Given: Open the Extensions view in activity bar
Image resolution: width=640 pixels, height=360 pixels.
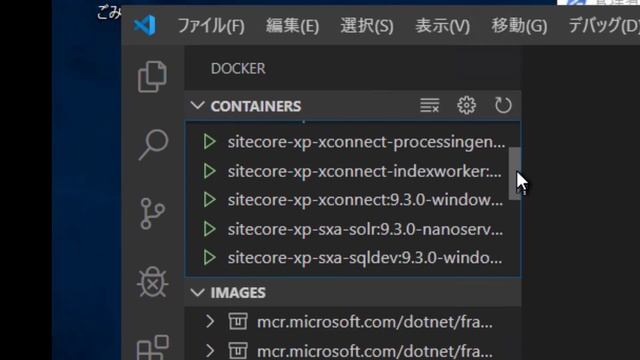Looking at the screenshot, I should point(153,347).
